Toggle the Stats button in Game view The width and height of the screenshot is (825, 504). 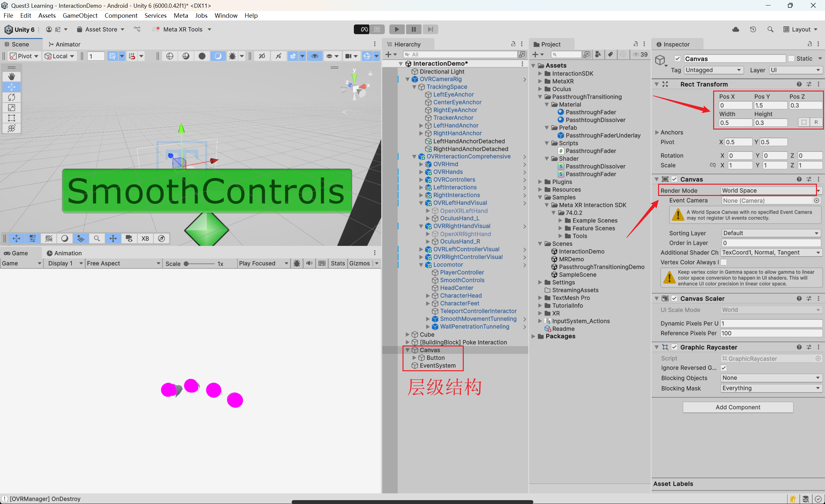337,263
